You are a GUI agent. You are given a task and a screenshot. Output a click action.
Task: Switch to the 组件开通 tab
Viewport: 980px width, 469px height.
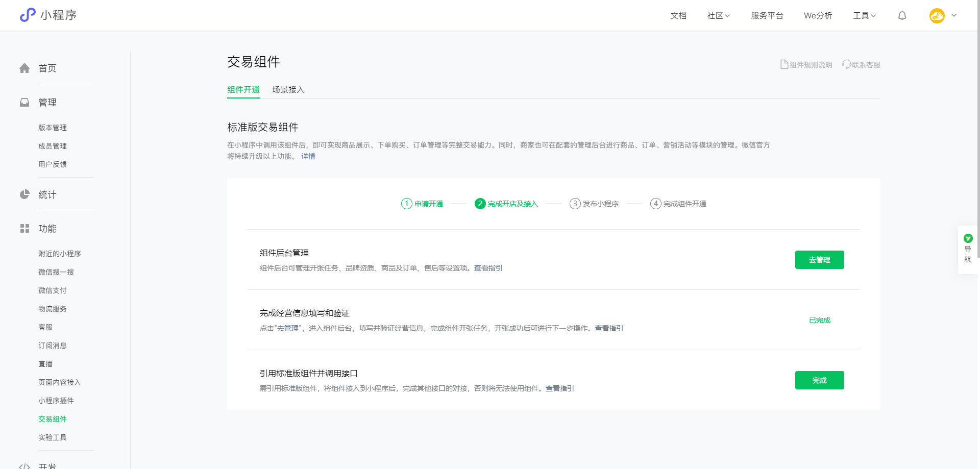[243, 90]
